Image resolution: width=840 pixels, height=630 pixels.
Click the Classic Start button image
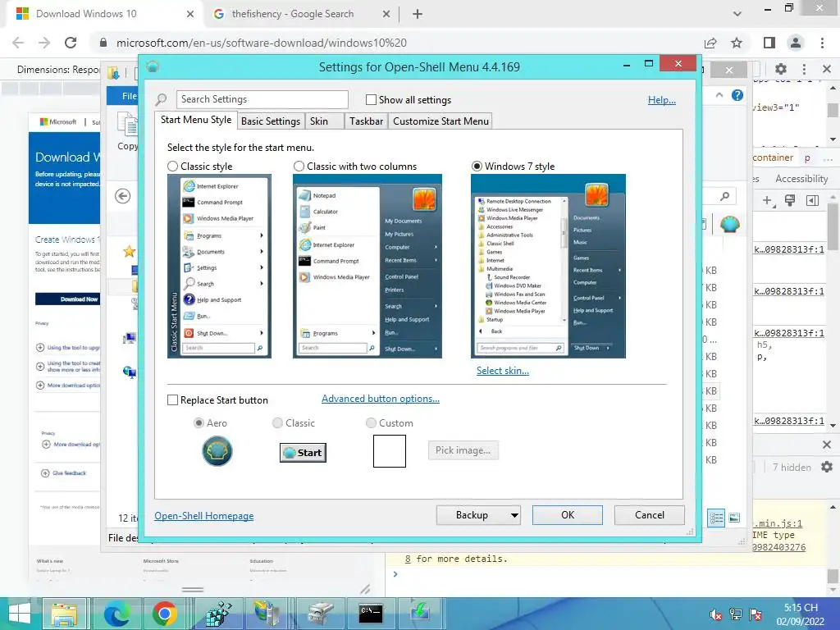point(303,453)
